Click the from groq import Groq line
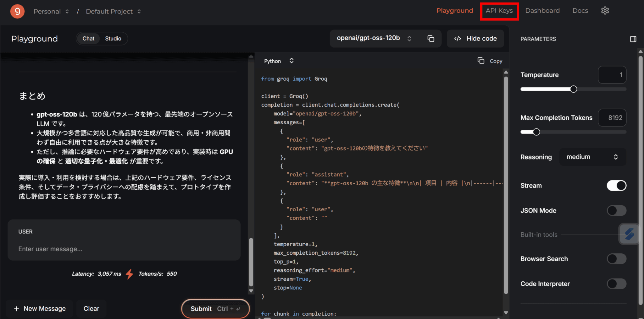644x319 pixels. pyautogui.click(x=294, y=79)
